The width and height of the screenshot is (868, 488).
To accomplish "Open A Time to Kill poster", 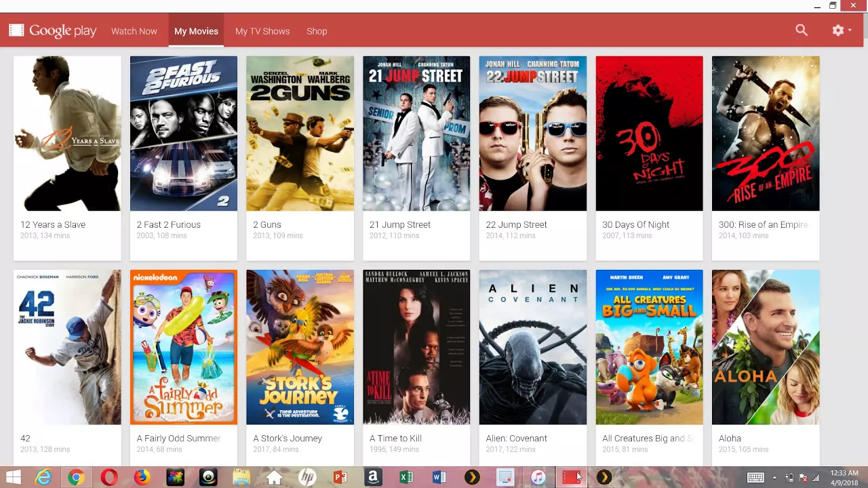I will pos(416,347).
